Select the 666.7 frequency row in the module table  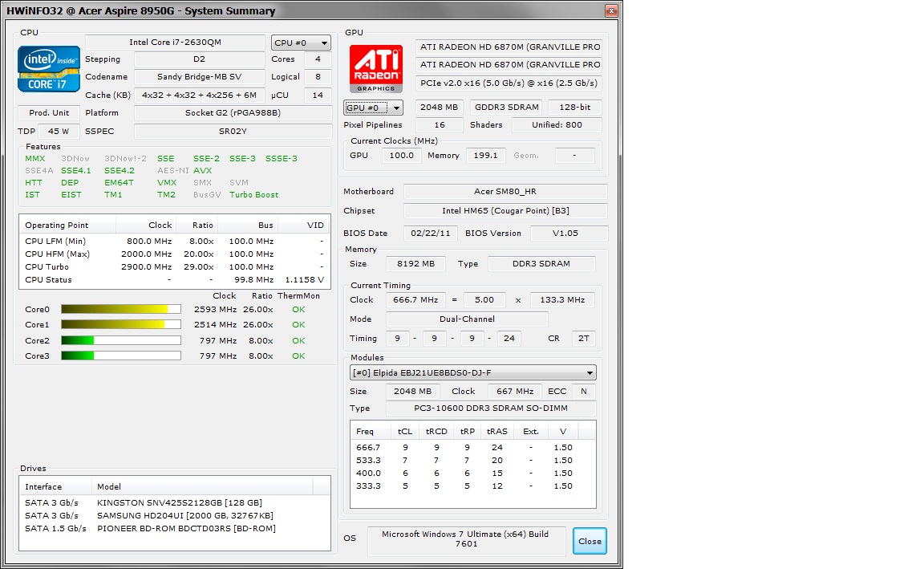coord(472,448)
